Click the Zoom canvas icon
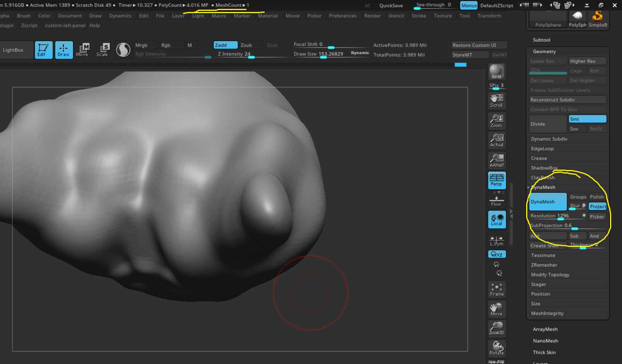The image size is (622, 364). 497,121
